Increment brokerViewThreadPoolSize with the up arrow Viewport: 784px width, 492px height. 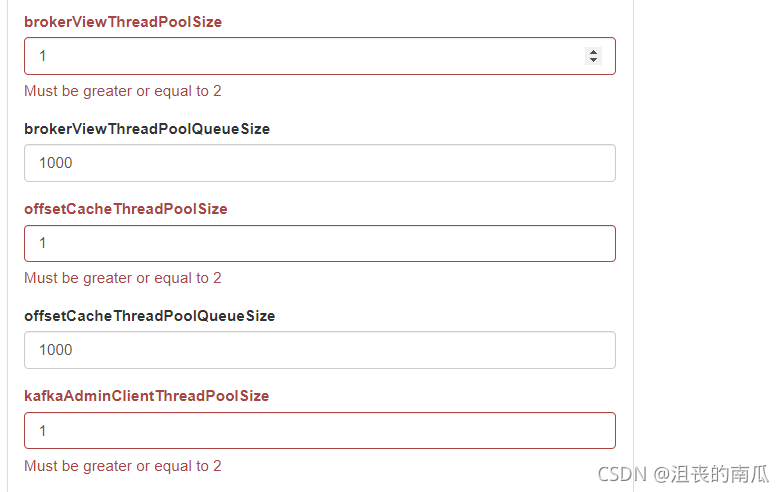593,52
